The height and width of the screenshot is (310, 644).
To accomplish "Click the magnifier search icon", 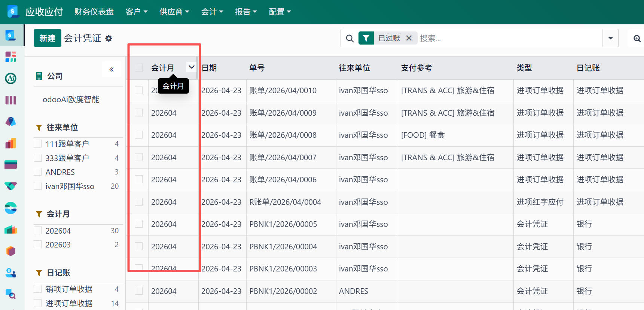I will (x=350, y=38).
